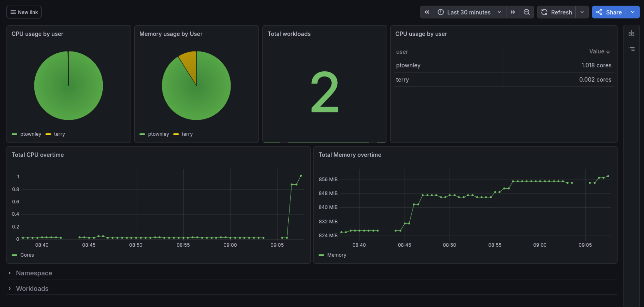This screenshot has height=307, width=644.
Task: Click the export icon in right sidebar
Action: click(631, 33)
